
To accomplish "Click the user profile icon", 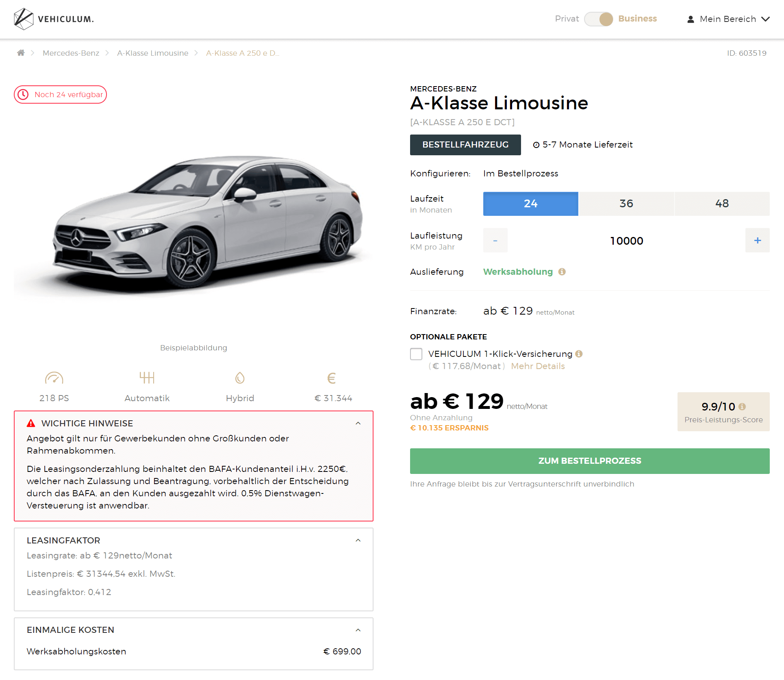I will 691,19.
